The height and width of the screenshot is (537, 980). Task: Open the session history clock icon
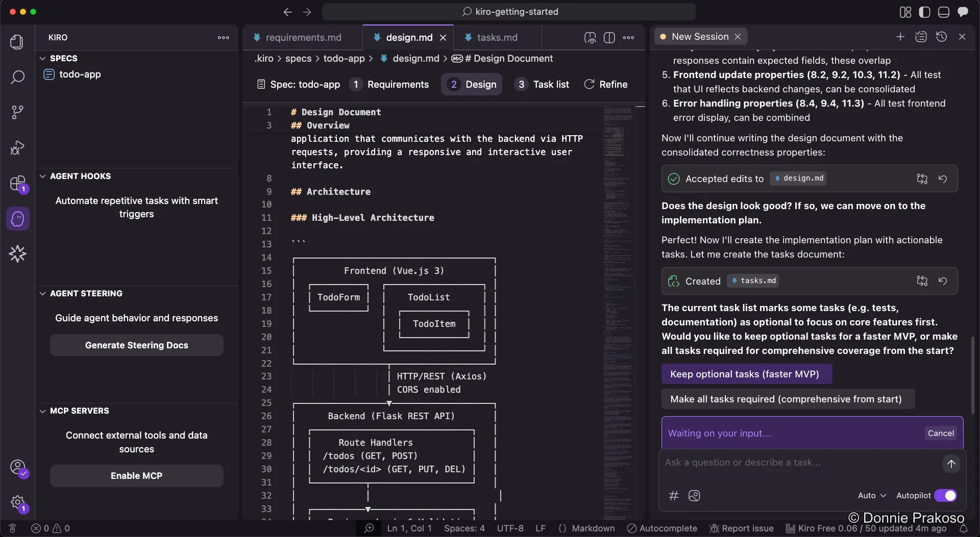(942, 36)
